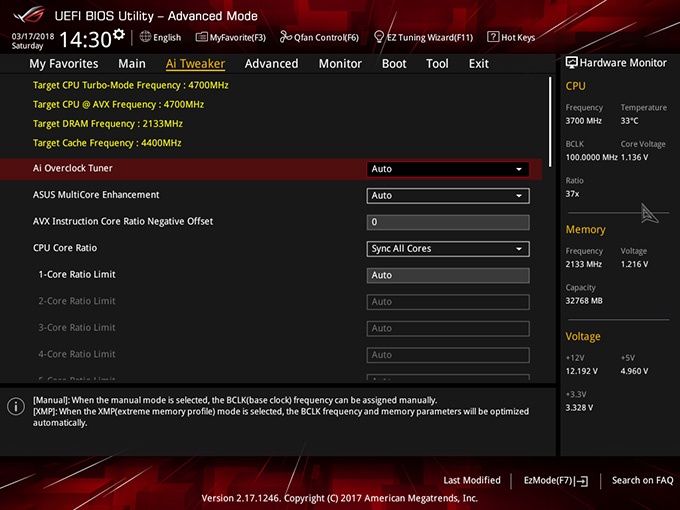Image resolution: width=680 pixels, height=510 pixels.
Task: Select CPU Core Ratio label
Action: [65, 248]
